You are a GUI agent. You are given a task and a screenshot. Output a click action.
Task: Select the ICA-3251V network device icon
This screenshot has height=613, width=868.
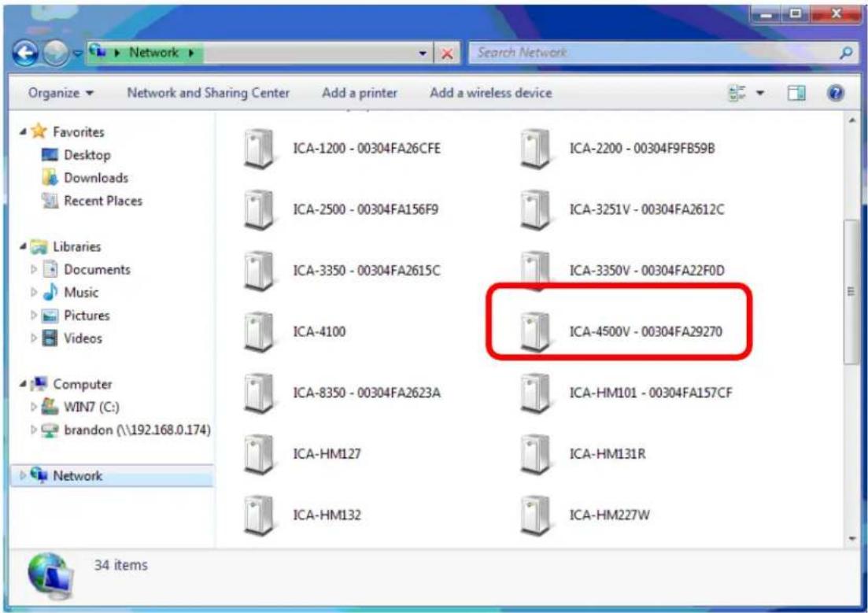(535, 209)
